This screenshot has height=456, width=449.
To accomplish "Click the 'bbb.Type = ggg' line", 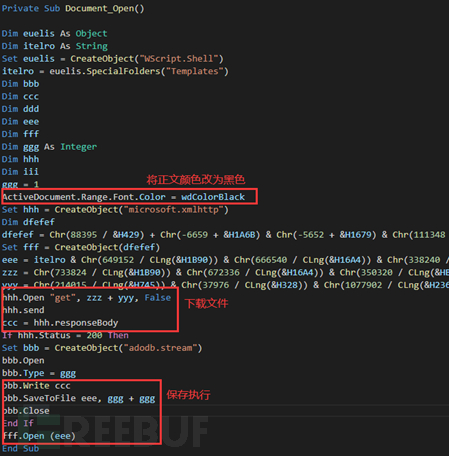I will [39, 373].
